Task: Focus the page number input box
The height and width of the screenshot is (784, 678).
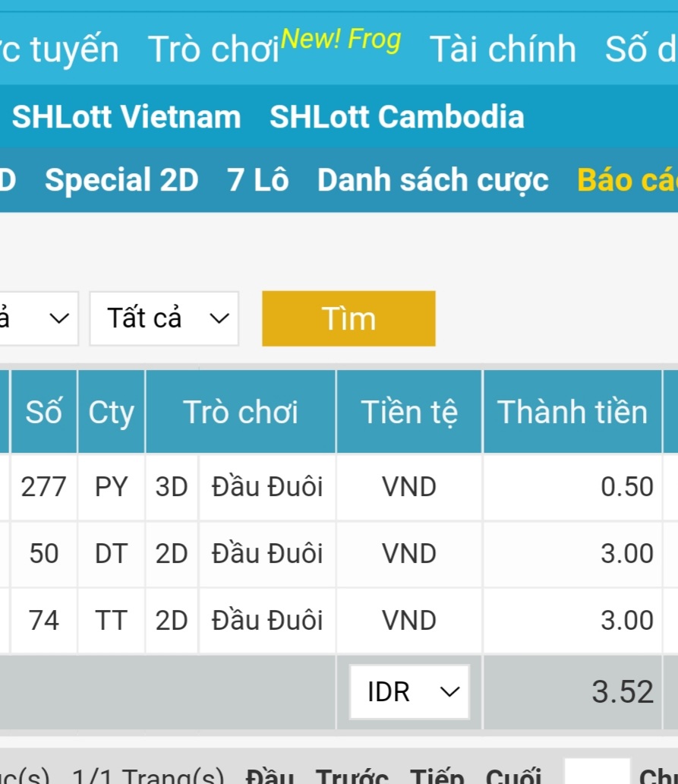Action: 596,773
